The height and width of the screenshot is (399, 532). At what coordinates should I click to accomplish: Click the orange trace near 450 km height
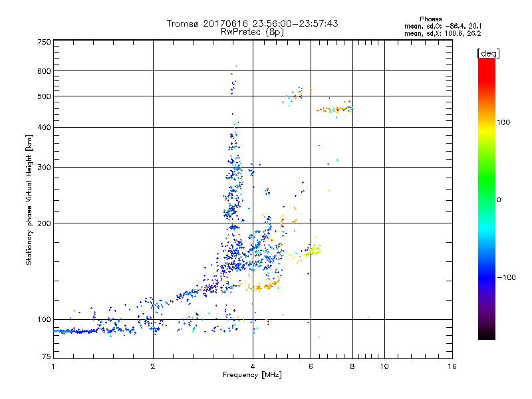[334, 109]
